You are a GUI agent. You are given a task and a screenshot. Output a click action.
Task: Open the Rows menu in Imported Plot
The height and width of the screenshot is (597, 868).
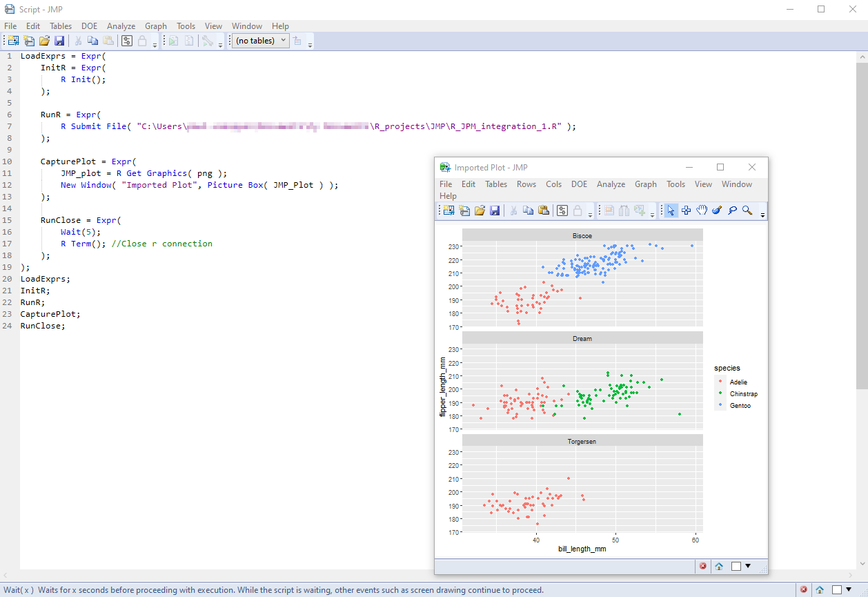[526, 184]
